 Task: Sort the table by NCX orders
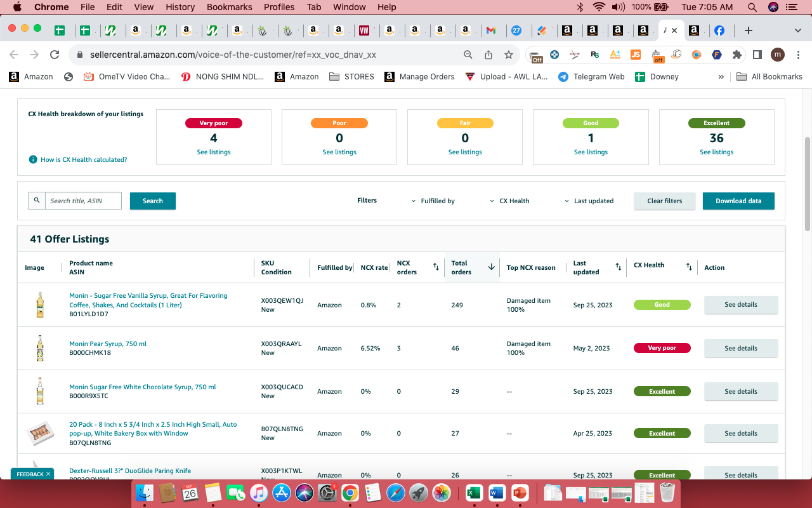(x=436, y=267)
